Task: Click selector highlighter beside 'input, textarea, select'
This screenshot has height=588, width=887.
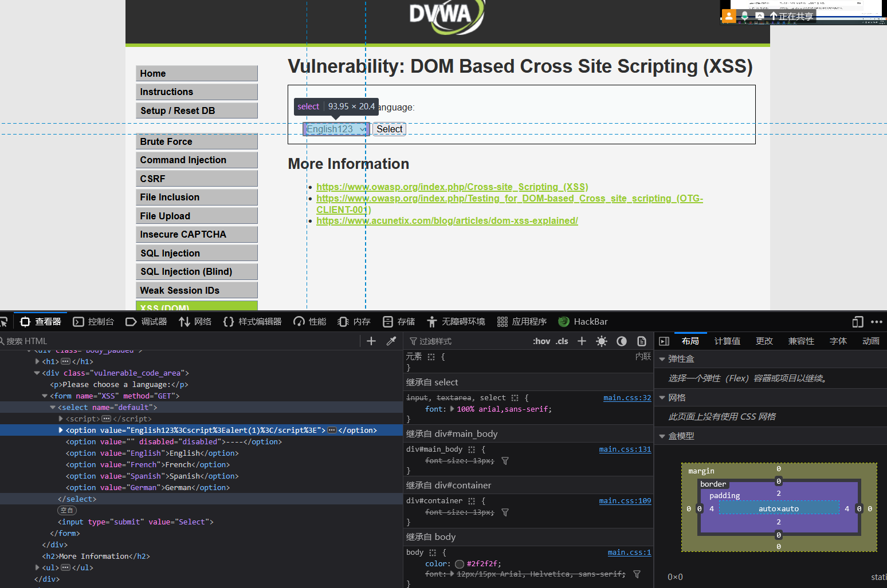Action: (515, 398)
